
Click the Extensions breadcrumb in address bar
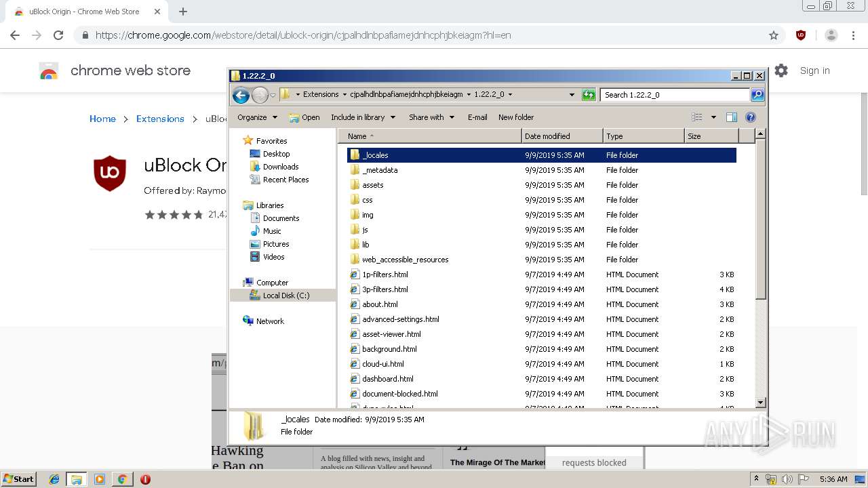pyautogui.click(x=321, y=95)
